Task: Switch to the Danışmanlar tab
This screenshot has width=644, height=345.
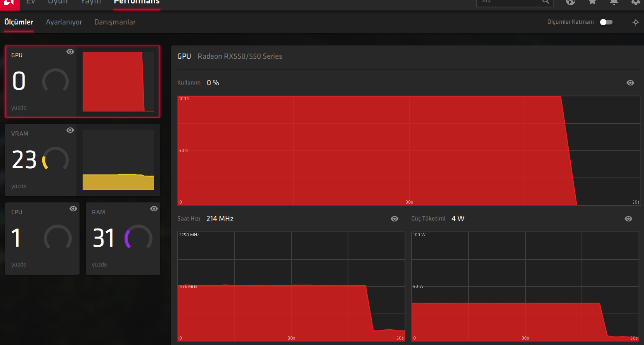Action: tap(115, 22)
